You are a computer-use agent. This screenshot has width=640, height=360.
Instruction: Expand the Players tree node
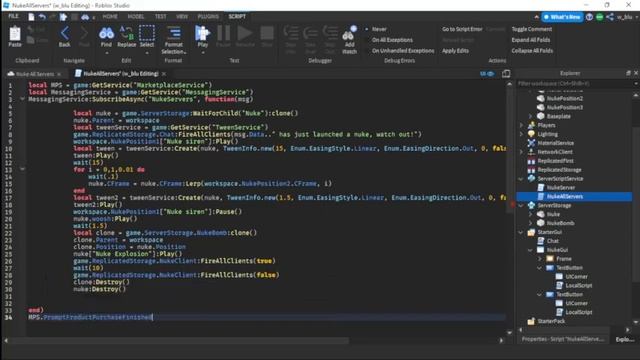click(x=521, y=125)
